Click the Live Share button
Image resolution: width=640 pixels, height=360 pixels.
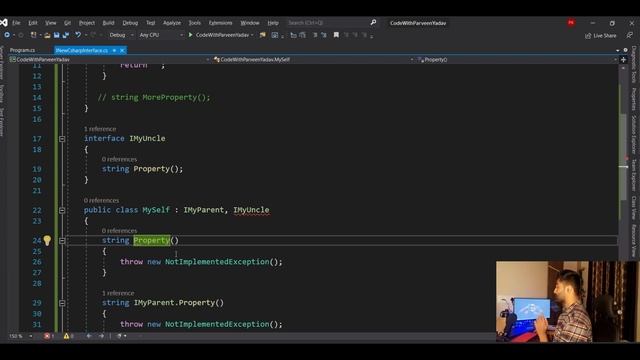[600, 36]
